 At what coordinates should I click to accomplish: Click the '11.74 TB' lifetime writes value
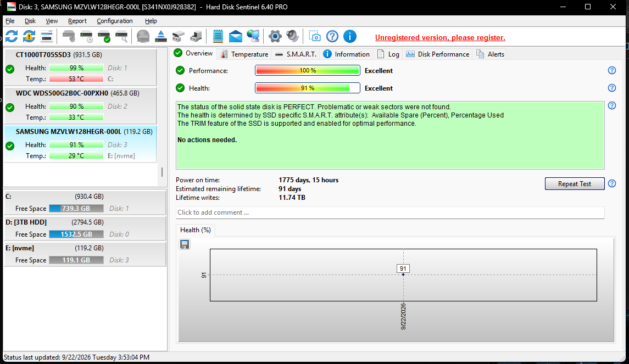tap(292, 198)
